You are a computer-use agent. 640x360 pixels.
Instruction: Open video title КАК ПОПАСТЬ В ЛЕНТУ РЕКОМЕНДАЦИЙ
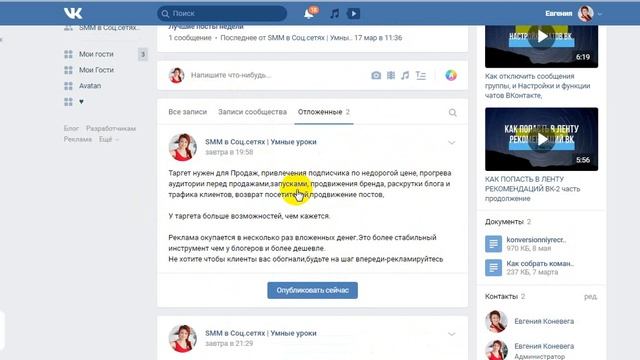pos(533,189)
